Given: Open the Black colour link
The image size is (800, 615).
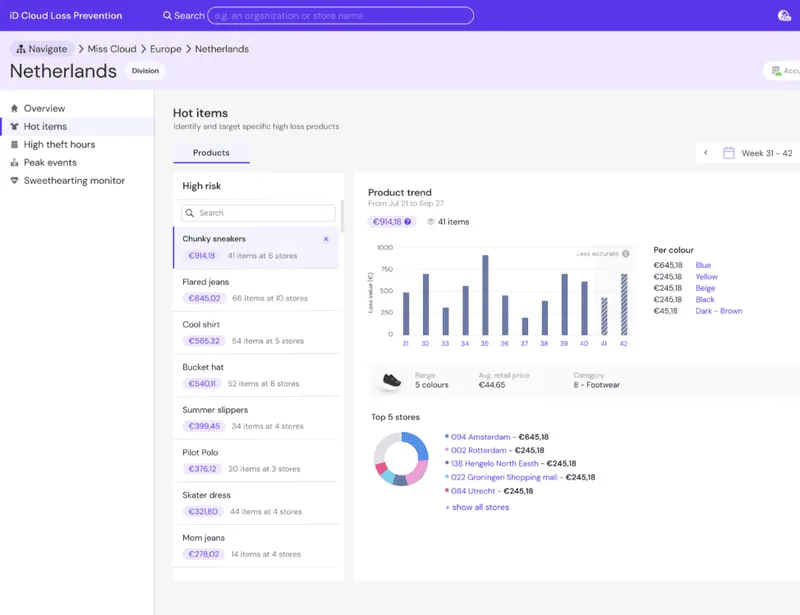Looking at the screenshot, I should [x=705, y=300].
